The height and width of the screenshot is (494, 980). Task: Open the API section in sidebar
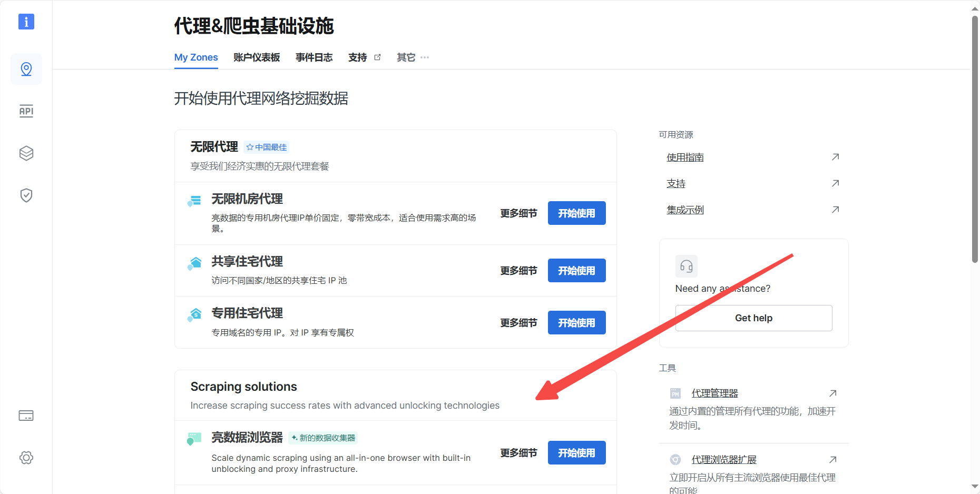pyautogui.click(x=26, y=111)
